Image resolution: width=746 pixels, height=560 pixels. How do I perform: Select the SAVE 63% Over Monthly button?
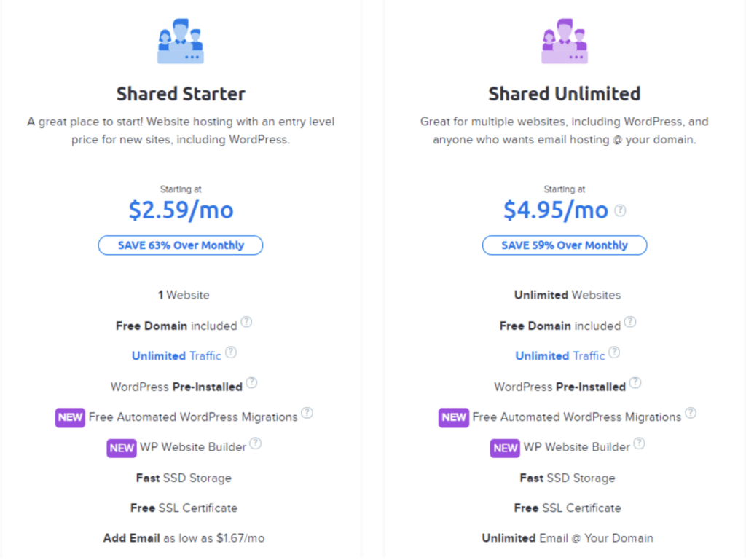click(180, 245)
